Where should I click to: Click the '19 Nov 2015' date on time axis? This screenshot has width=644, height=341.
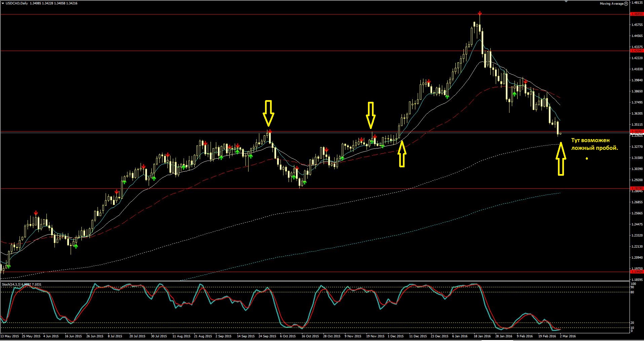coord(375,336)
